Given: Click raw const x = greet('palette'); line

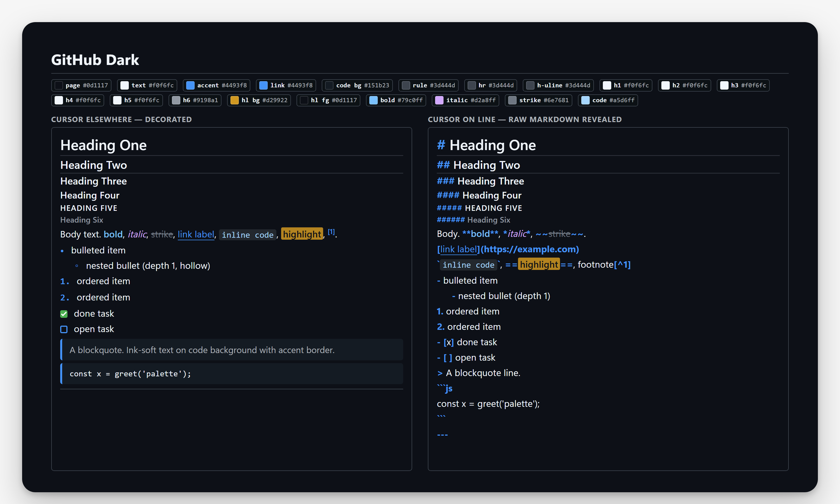Looking at the screenshot, I should 488,404.
